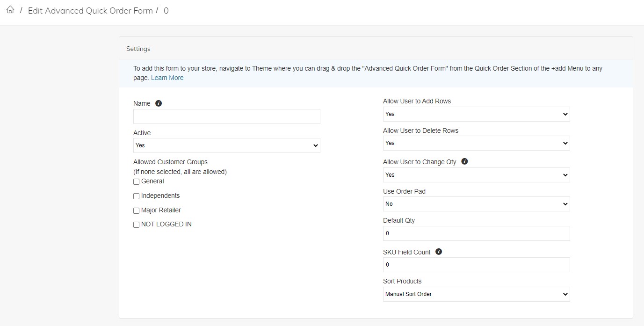644x326 pixels.
Task: Focus the Name text field
Action: point(226,116)
